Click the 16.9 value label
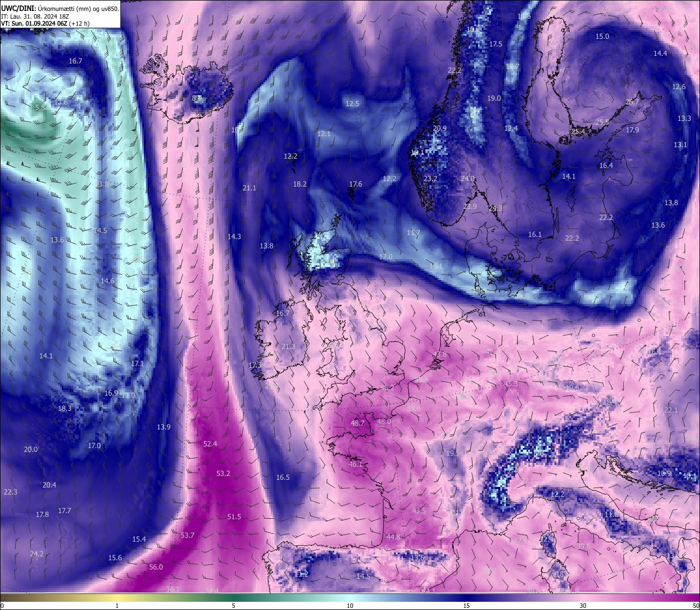 tap(111, 393)
